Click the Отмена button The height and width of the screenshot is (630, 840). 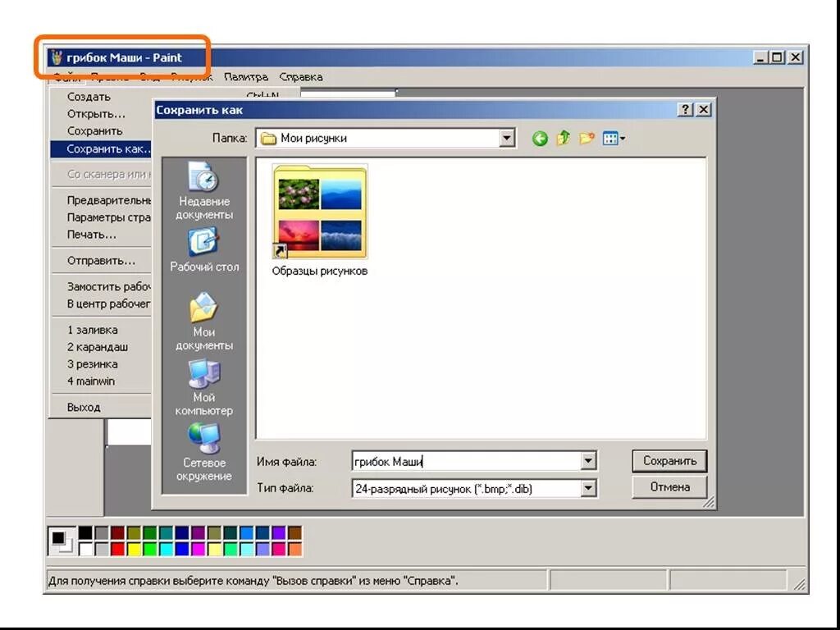(669, 487)
